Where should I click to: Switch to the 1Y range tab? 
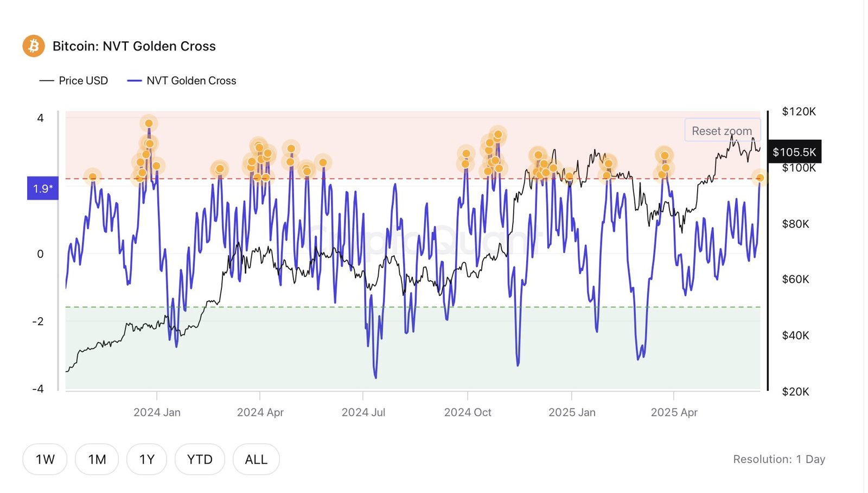click(146, 459)
